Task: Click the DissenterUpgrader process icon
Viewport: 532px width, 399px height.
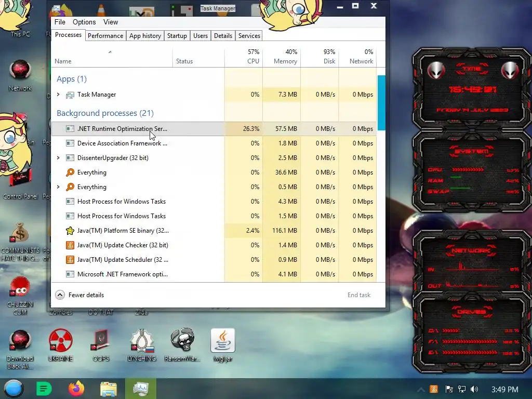Action: coord(70,158)
